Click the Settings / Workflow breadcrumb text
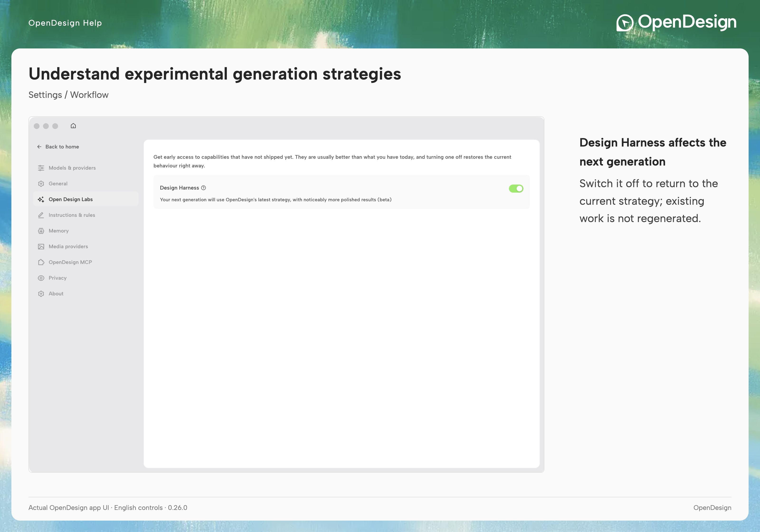Screen dimensions: 760x532 (x=69, y=95)
